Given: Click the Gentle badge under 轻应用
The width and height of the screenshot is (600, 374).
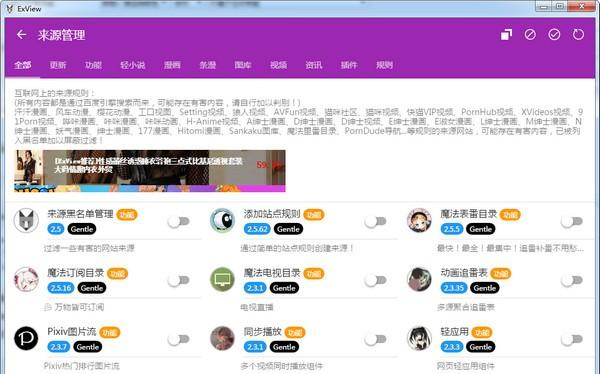Looking at the screenshot, I should (x=481, y=347).
